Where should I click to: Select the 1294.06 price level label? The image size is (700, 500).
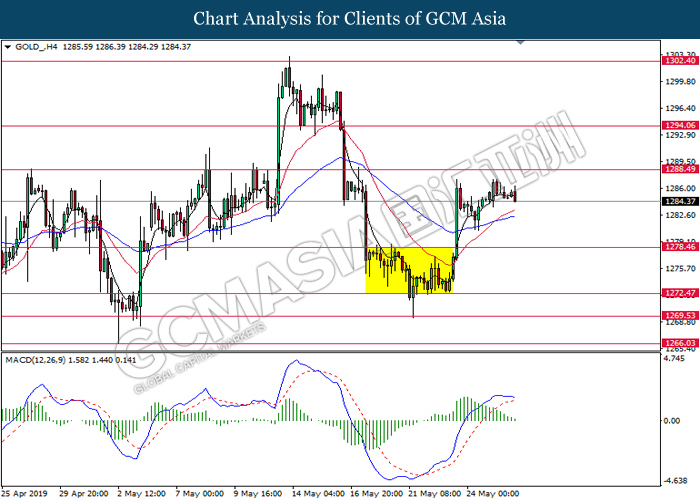pos(680,125)
